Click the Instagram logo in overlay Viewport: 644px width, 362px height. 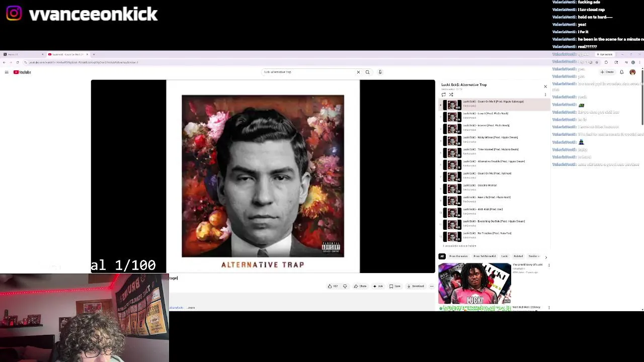14,13
